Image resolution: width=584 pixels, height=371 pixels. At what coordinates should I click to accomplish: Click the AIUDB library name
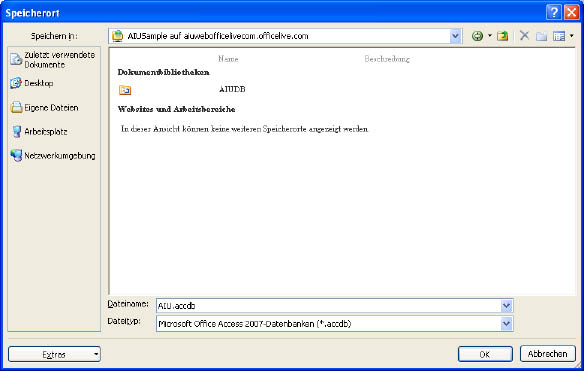click(232, 89)
